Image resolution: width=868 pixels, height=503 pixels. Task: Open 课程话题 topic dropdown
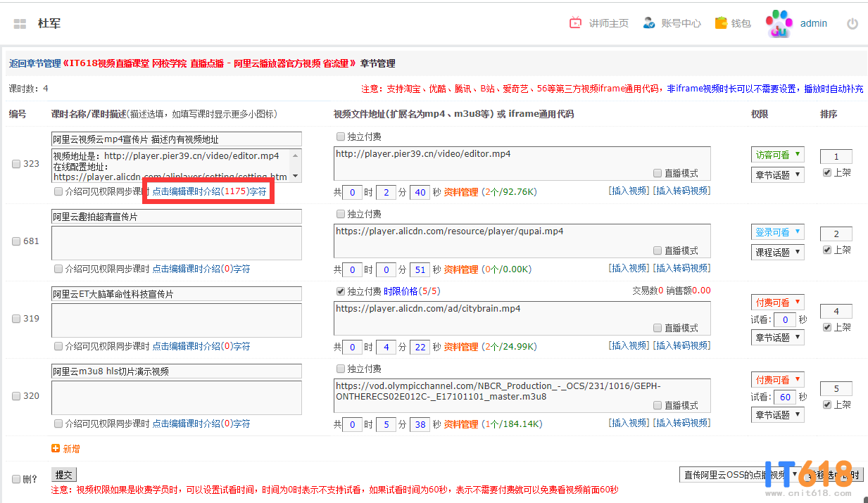(x=777, y=252)
